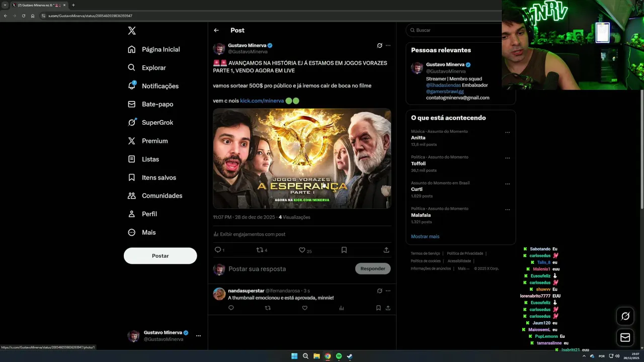This screenshot has height=362, width=644.
Task: Open more options for the Toffoli trend
Action: 507,158
